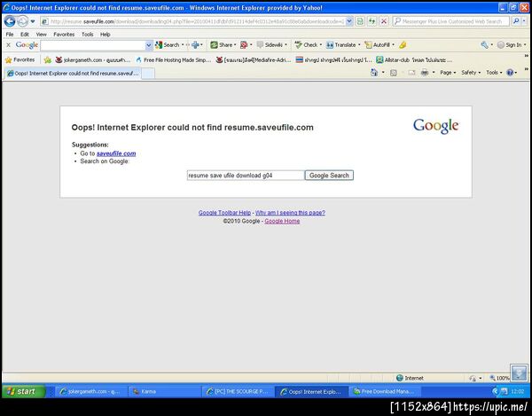This screenshot has width=532, height=416.
Task: Open the Safety command bar menu
Action: [x=471, y=73]
